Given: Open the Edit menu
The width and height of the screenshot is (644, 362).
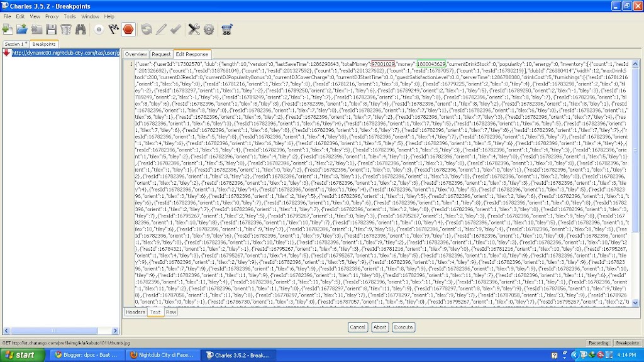Looking at the screenshot, I should [x=20, y=16].
